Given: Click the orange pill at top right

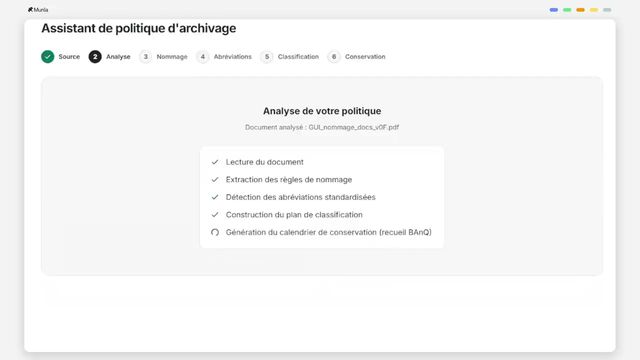Looking at the screenshot, I should tap(580, 10).
